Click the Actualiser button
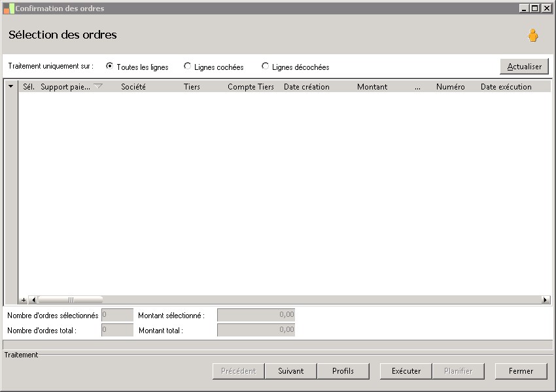 pyautogui.click(x=524, y=67)
